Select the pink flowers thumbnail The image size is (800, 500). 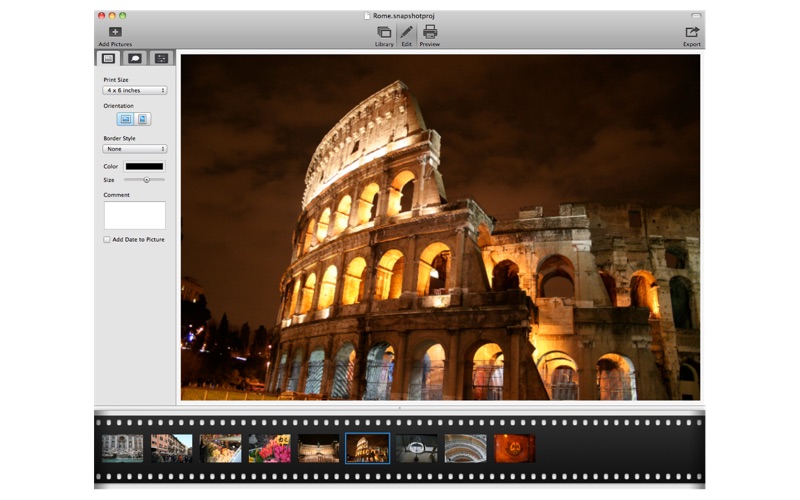pyautogui.click(x=269, y=448)
